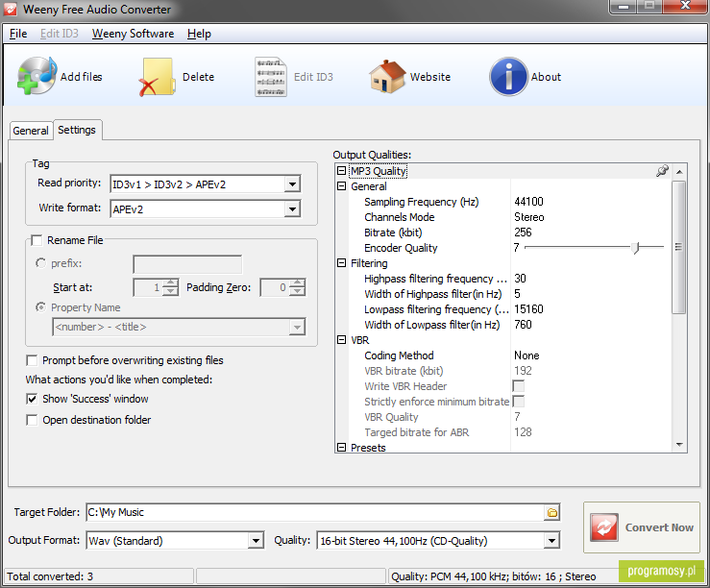Click the Coding Method value None

click(x=526, y=355)
